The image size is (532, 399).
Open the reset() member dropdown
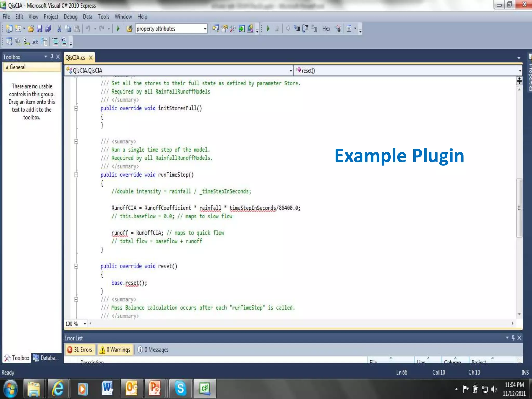408,71
